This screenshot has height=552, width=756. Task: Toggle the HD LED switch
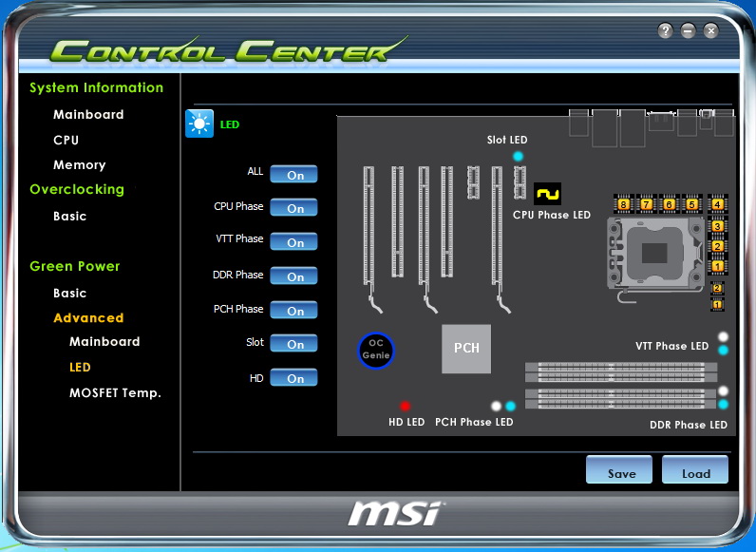click(294, 378)
